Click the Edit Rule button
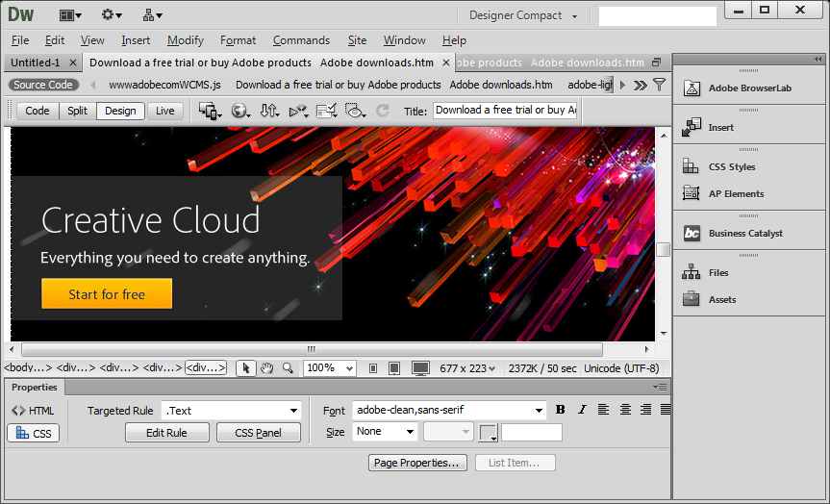The image size is (830, 504). click(166, 433)
